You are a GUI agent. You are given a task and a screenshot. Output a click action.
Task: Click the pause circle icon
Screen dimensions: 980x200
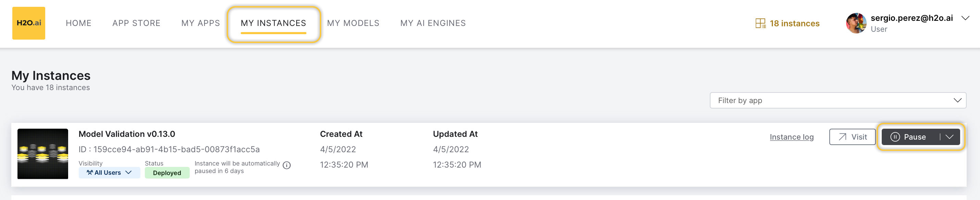[895, 137]
